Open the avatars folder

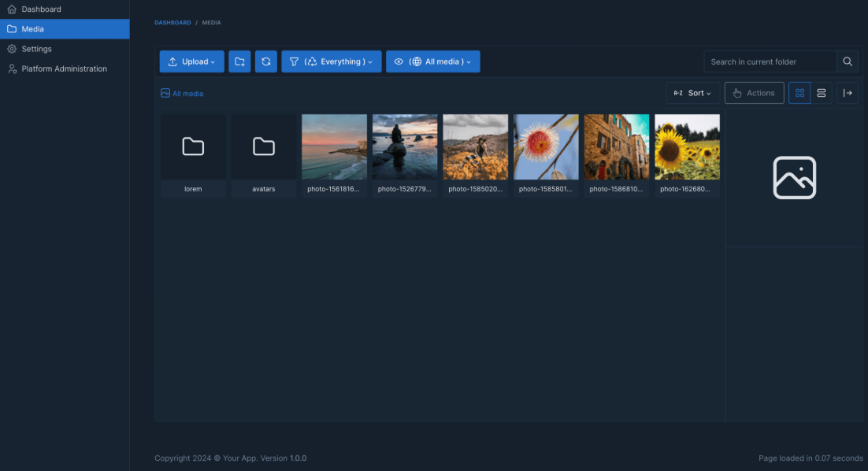pyautogui.click(x=264, y=155)
